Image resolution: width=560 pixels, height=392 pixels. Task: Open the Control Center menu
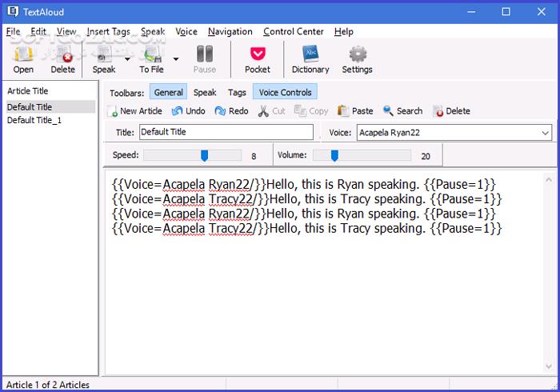coord(294,32)
